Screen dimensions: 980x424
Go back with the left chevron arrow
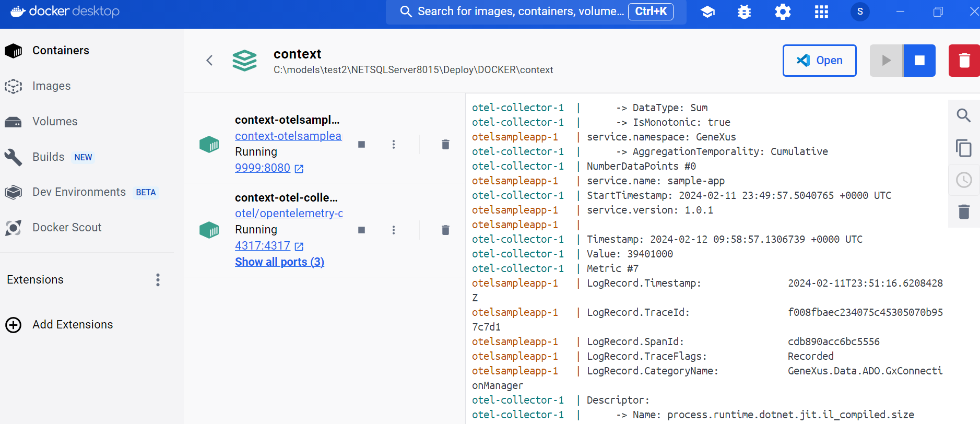209,61
